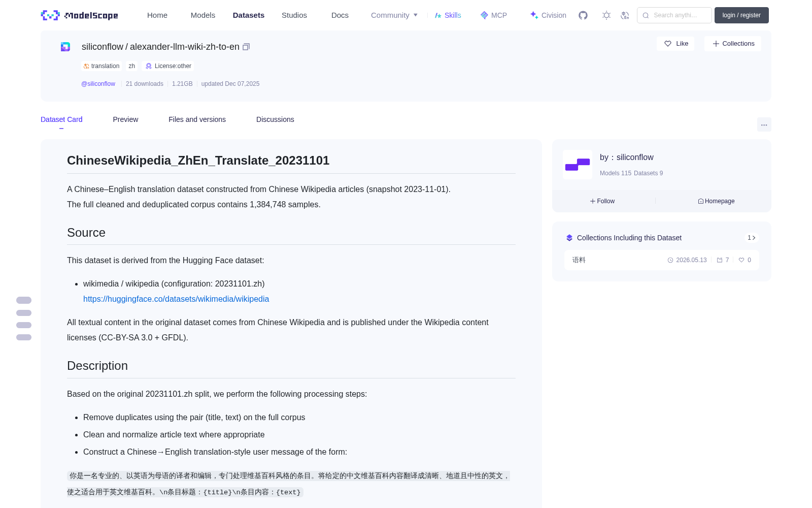Open the Discussions tab
Screen dimensions: 812x508
coord(275,119)
